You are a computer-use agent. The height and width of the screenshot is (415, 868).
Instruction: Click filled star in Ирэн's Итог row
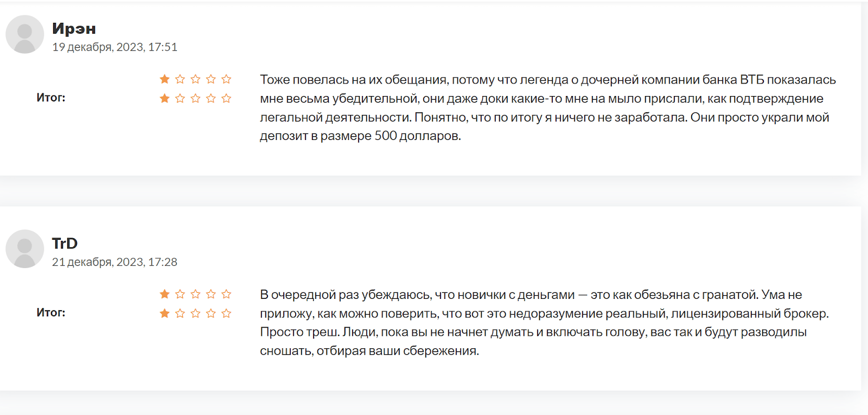tap(165, 98)
